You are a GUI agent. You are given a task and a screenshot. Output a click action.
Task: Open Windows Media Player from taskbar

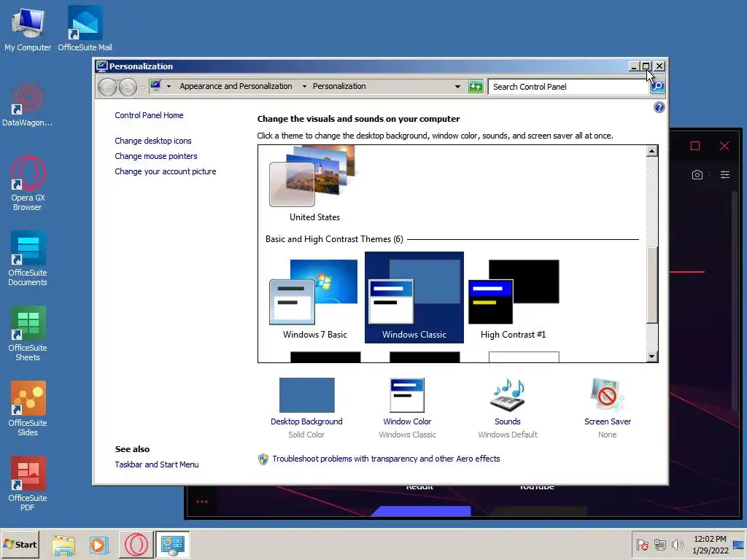(x=99, y=545)
